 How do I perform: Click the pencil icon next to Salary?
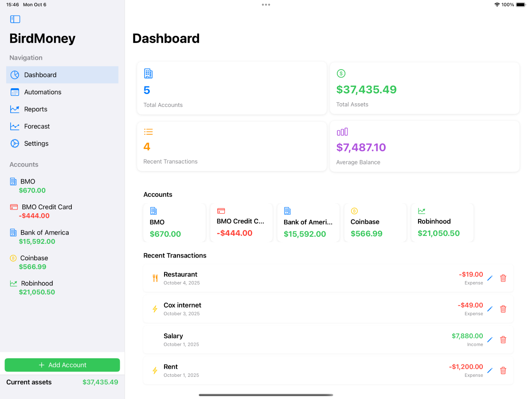[490, 340]
